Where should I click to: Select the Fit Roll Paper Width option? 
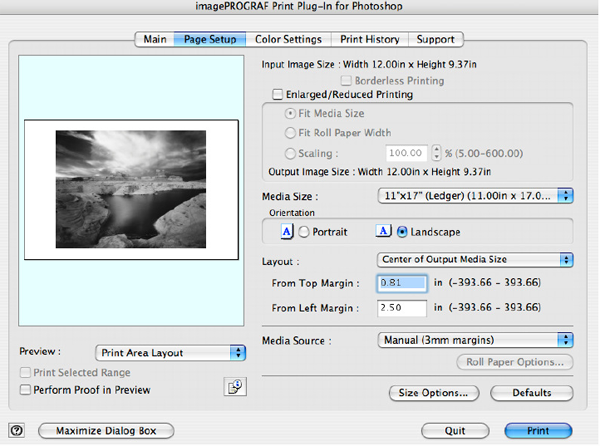290,133
